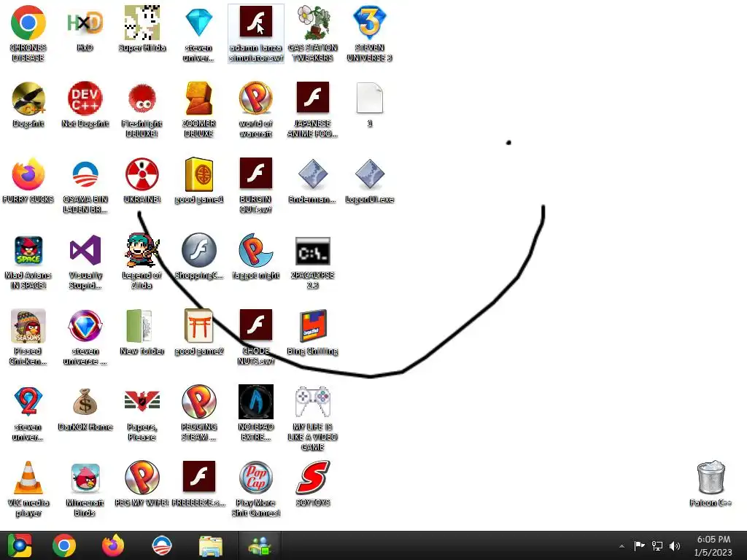747x560 pixels.
Task: Click the Seasons angry bird icon
Action: 28,326
